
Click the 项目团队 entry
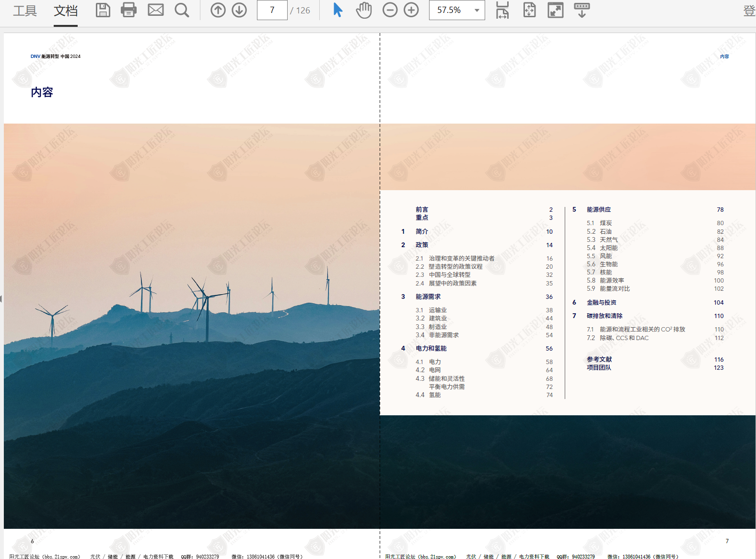coord(599,367)
